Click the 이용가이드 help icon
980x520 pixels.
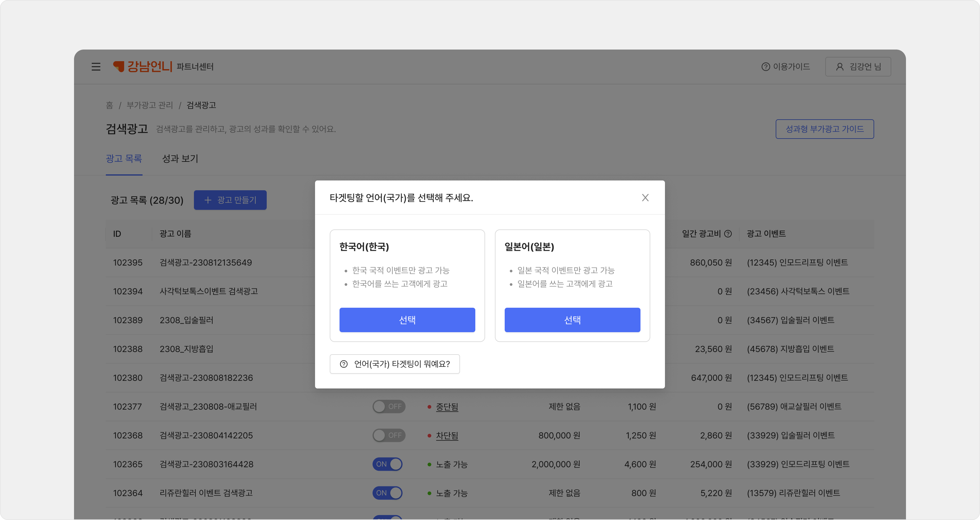(766, 67)
